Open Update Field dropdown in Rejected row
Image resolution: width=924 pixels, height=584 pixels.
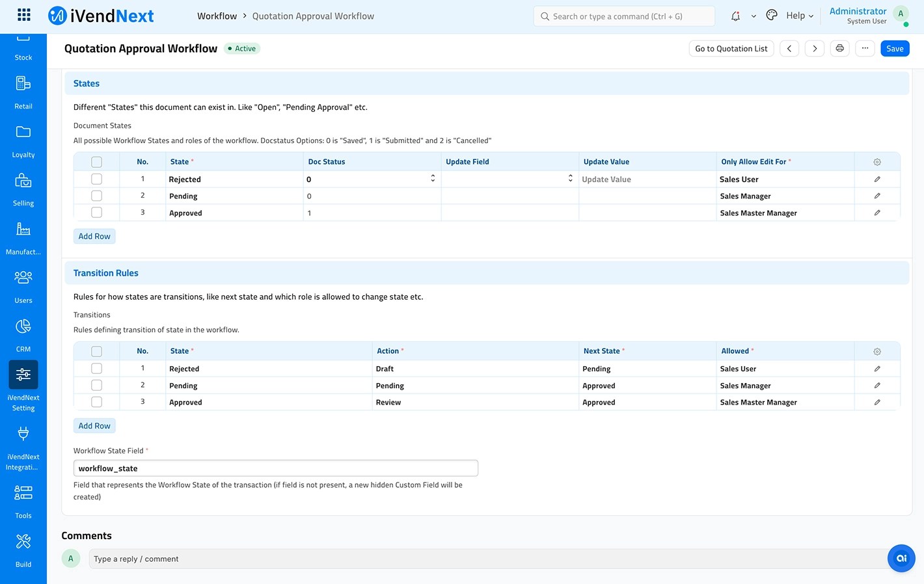tap(510, 179)
